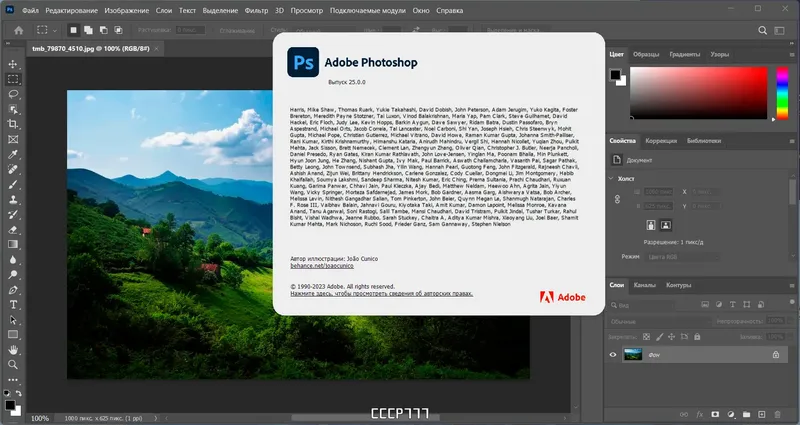800x425 pixels.
Task: Toggle pixel layer filter in Layers
Action: (x=705, y=305)
